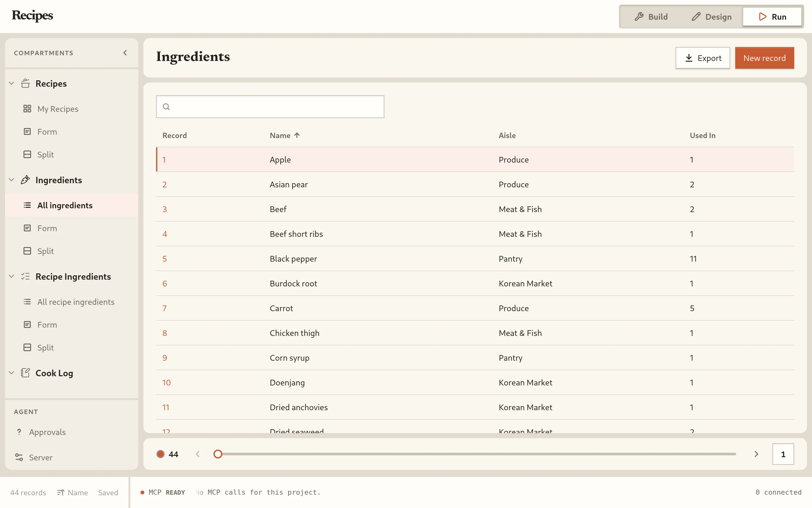Open Form under Ingredients
This screenshot has height=508, width=812.
point(71,228)
